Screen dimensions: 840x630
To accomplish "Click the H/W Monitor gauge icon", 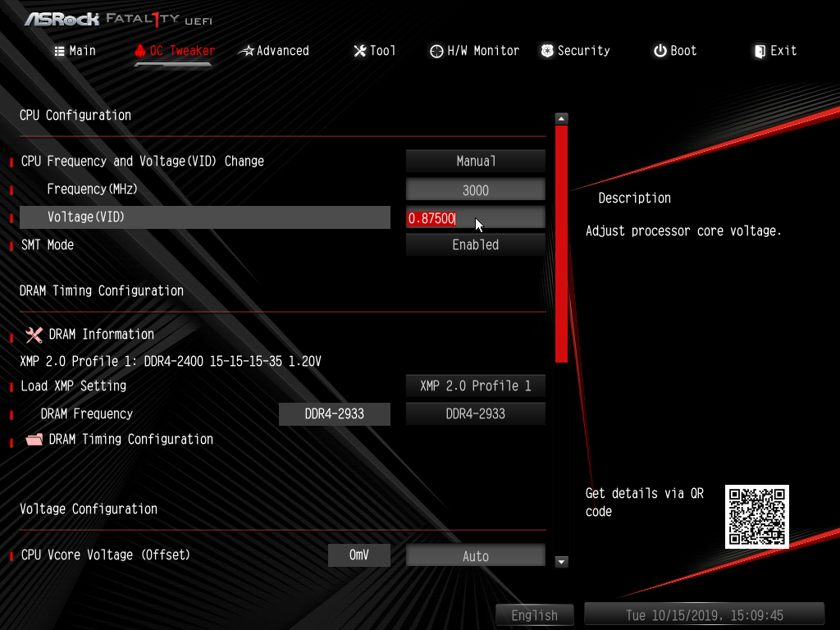I will pyautogui.click(x=436, y=51).
